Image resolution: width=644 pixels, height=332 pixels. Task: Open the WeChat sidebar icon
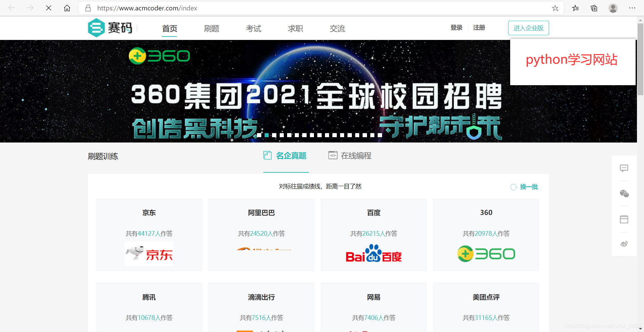click(x=624, y=193)
